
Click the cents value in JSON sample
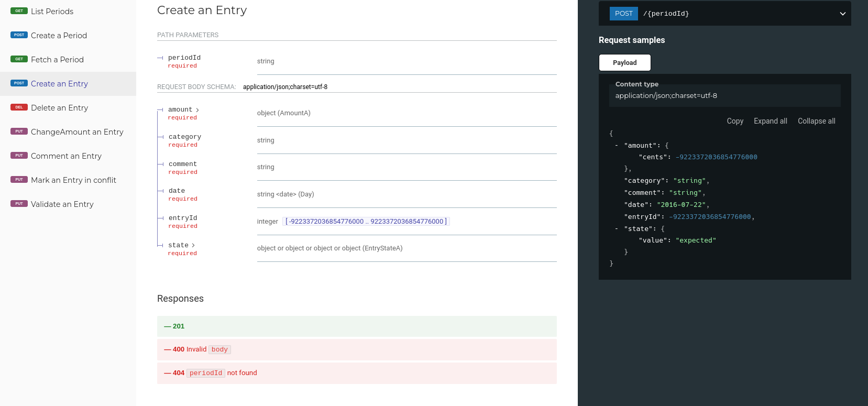tap(716, 157)
